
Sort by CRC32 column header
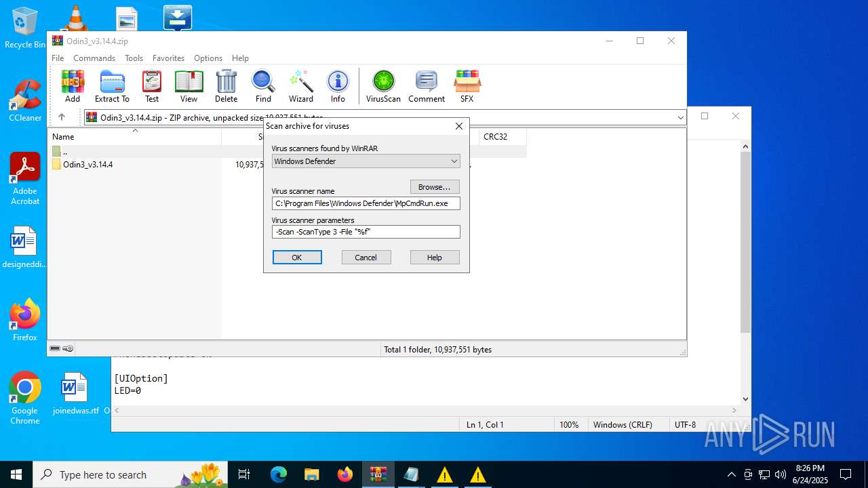(502, 137)
